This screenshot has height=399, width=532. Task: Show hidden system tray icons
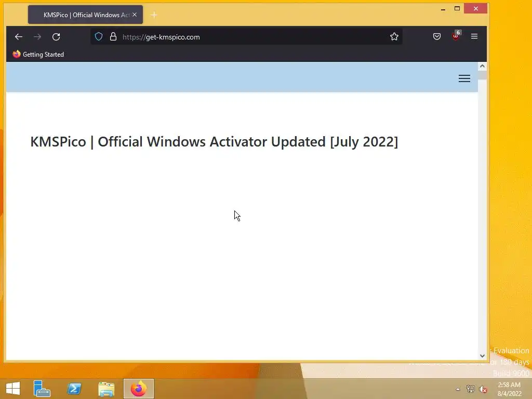tap(458, 389)
